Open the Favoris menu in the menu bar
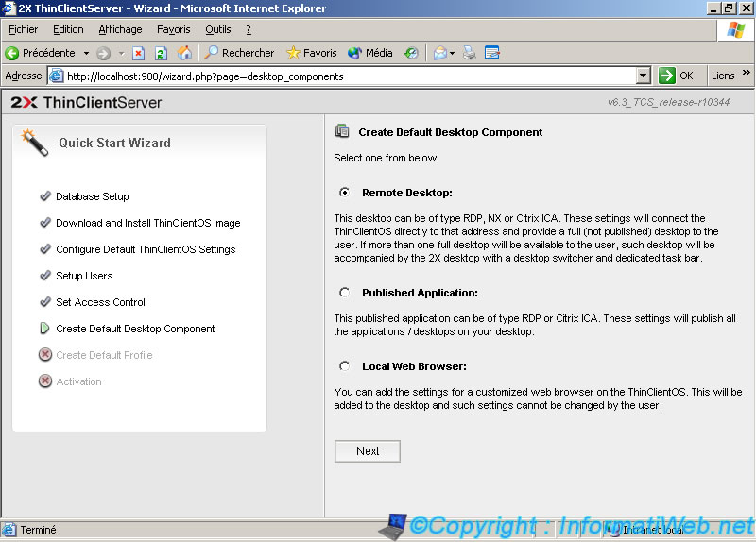 coord(174,30)
